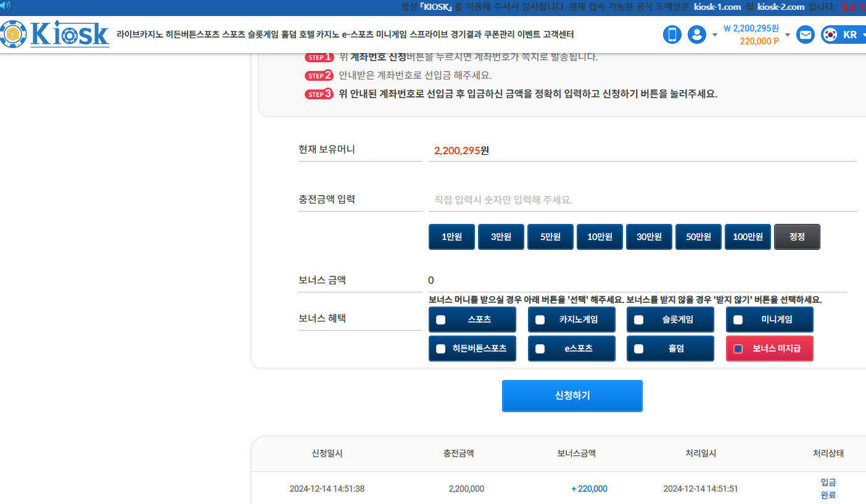Click the 10만원 quick amount button

point(600,237)
